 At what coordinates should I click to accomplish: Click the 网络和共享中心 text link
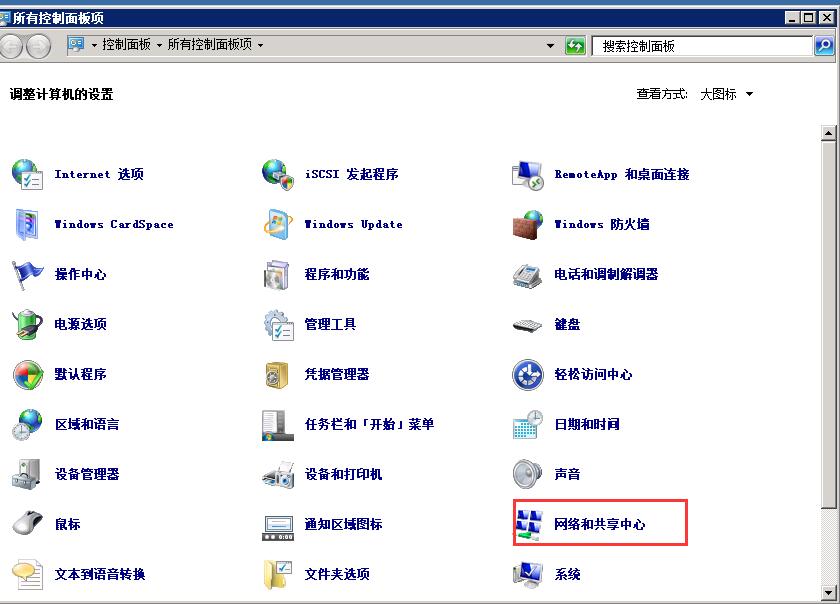click(x=599, y=524)
